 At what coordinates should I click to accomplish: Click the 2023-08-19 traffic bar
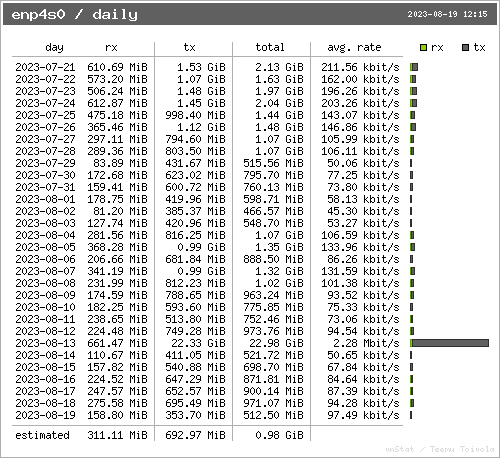411,415
